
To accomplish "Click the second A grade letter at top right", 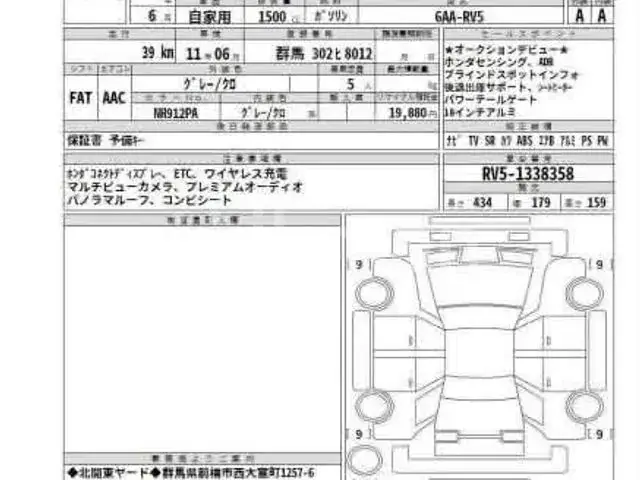I will 602,16.
